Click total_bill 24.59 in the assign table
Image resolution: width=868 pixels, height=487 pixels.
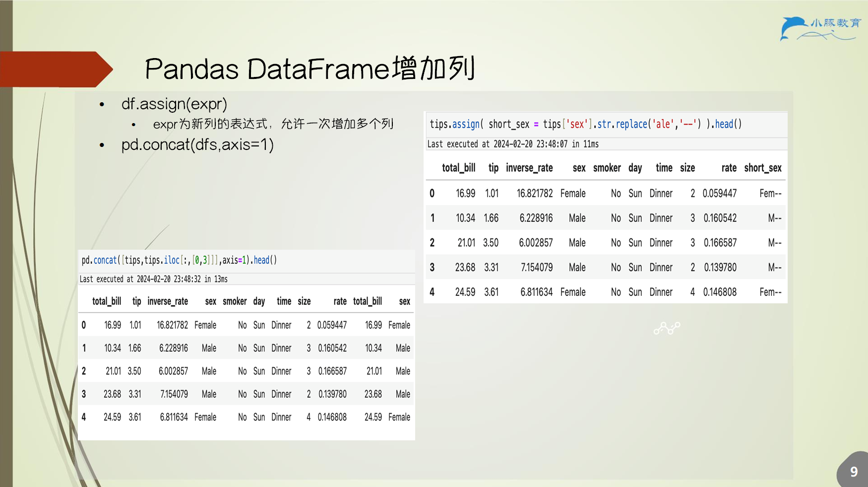(465, 292)
